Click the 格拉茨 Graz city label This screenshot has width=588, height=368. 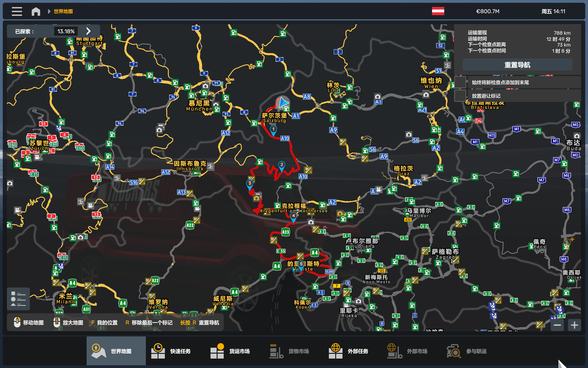click(403, 171)
